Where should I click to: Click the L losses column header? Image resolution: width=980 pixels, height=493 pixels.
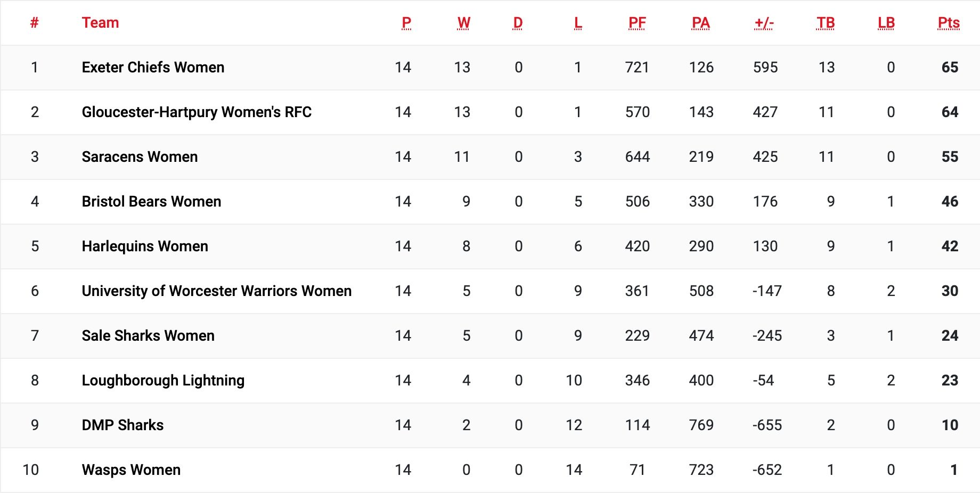click(x=578, y=23)
